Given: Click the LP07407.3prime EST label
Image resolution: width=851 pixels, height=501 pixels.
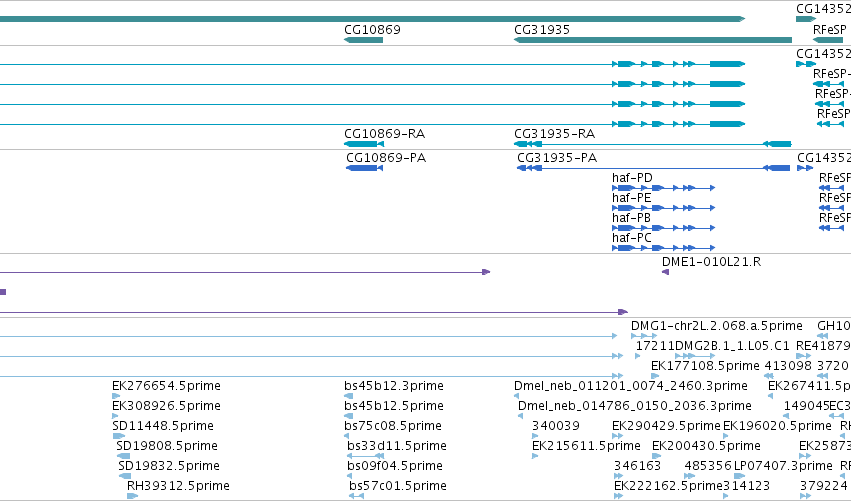Looking at the screenshot, I should [783, 466].
